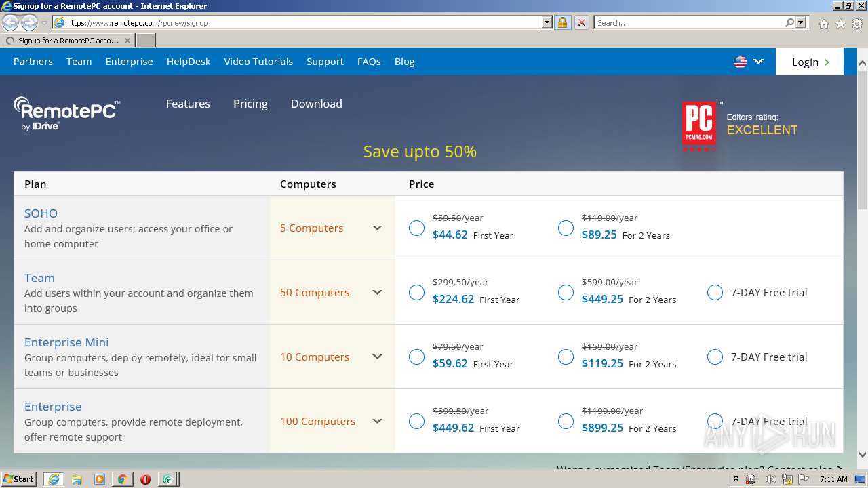
Task: Click the browser Search box
Action: [689, 22]
